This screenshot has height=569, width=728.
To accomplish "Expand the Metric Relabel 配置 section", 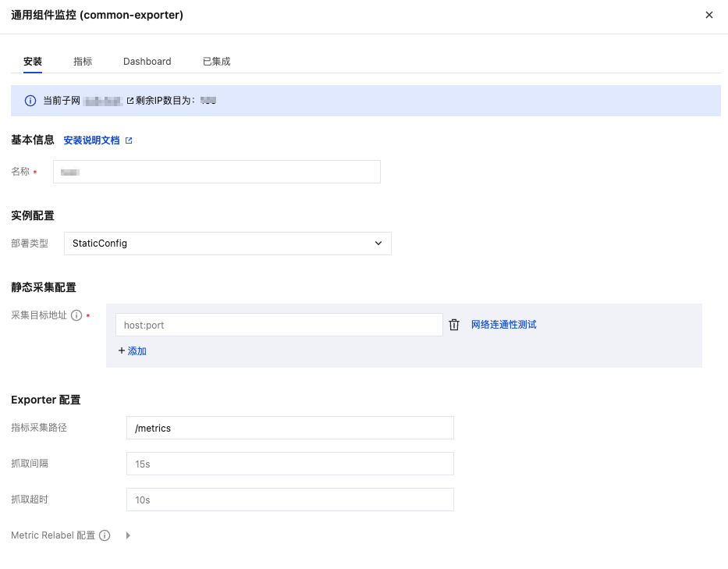I will pyautogui.click(x=128, y=535).
